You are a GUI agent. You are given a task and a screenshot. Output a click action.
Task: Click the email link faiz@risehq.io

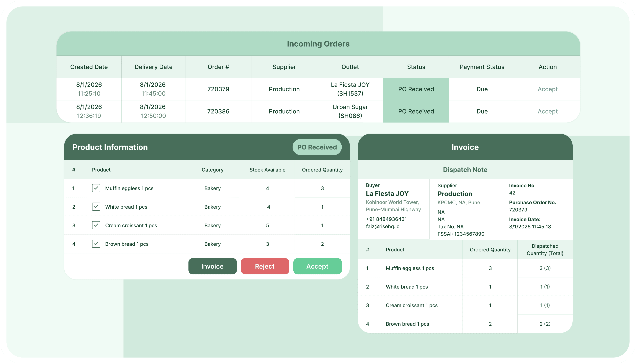tap(383, 227)
